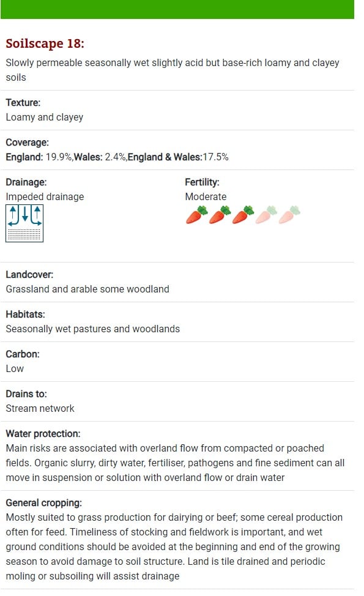Click the impeded drainage diagram icon
Image resolution: width=364 pixels, height=596 pixels.
(24, 223)
